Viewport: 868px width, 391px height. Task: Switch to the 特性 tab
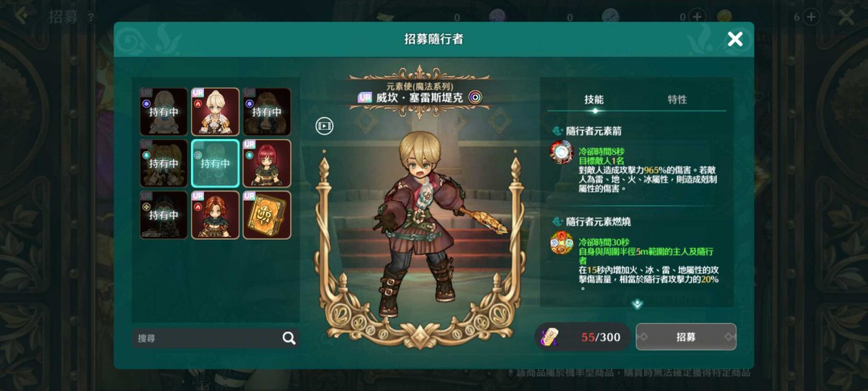click(677, 100)
